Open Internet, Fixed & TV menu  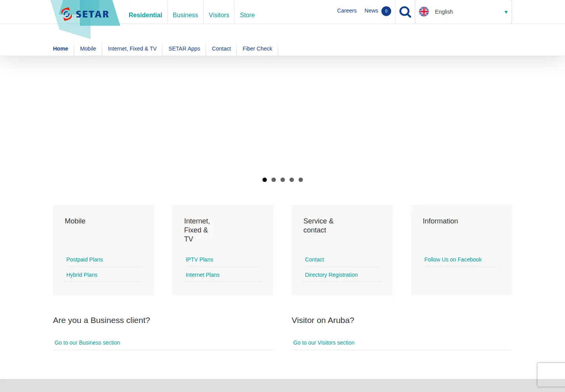click(132, 49)
